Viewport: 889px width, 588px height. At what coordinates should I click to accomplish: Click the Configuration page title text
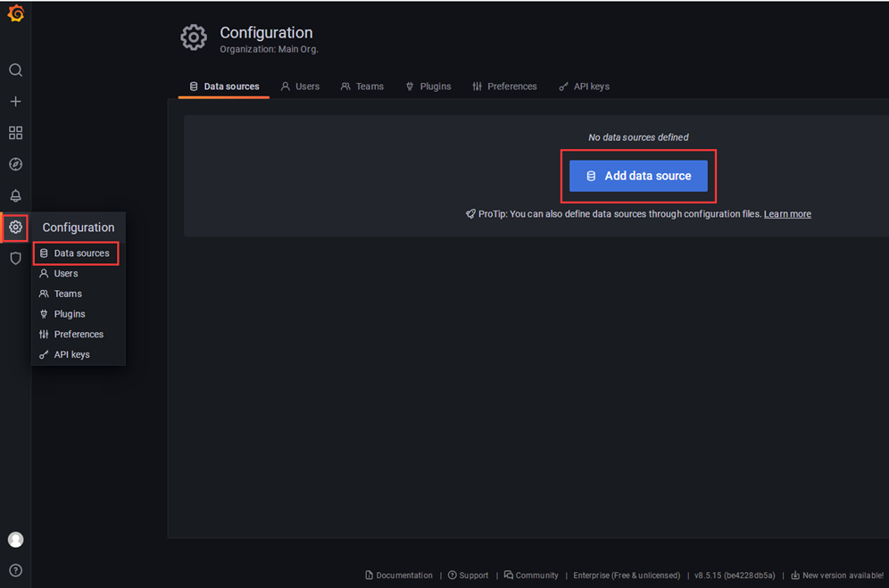266,33
